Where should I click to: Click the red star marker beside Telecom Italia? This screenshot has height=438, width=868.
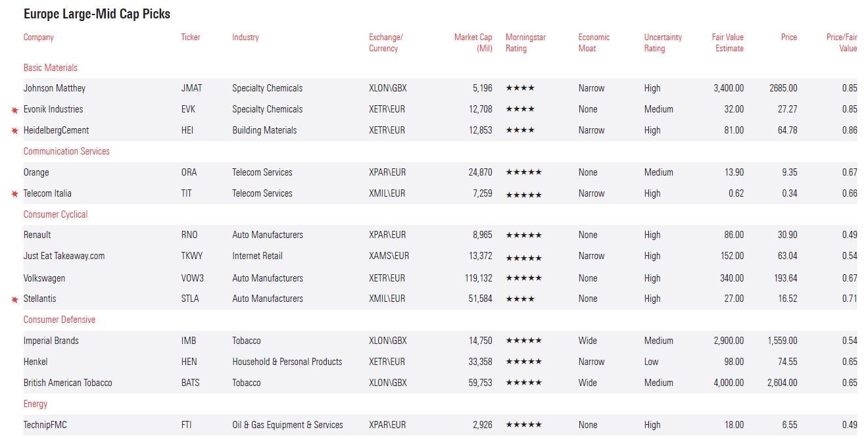[x=14, y=194]
